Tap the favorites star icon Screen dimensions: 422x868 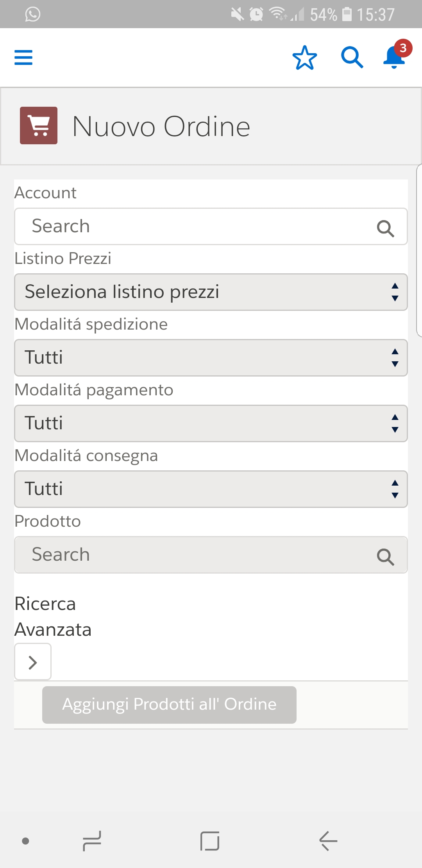(x=304, y=57)
